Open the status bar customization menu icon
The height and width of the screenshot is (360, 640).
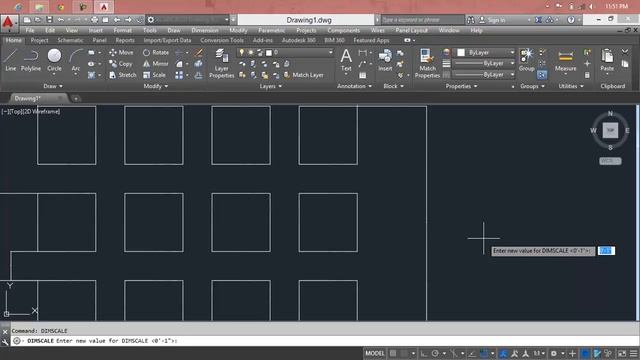pos(633,353)
